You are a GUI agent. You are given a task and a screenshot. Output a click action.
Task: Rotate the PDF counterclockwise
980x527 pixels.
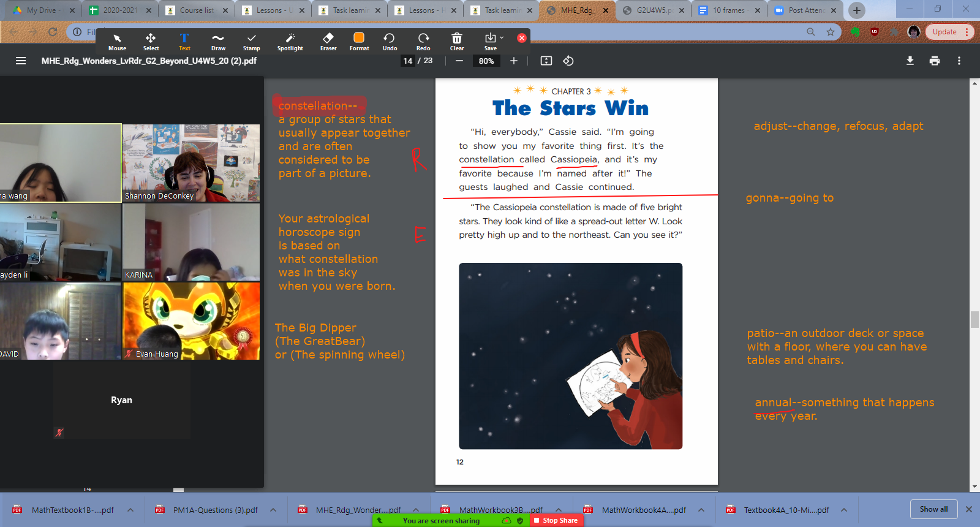[x=568, y=61]
